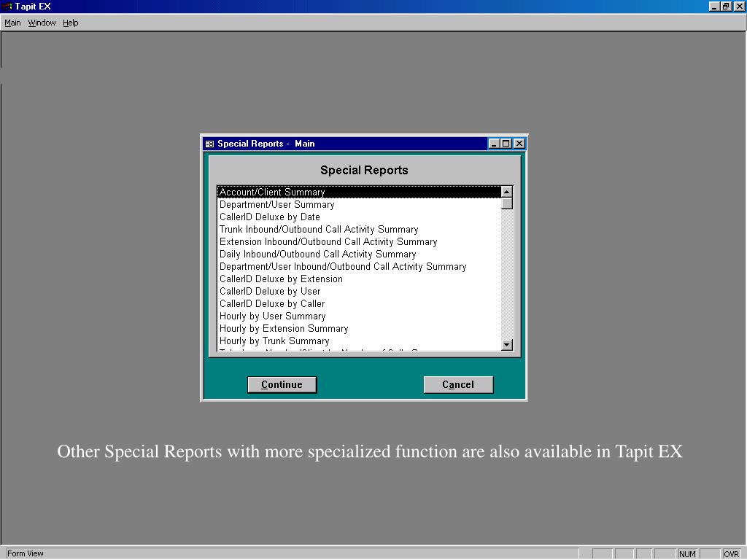The height and width of the screenshot is (560, 747).
Task: Select Hourly by User Summary
Action: (x=359, y=316)
